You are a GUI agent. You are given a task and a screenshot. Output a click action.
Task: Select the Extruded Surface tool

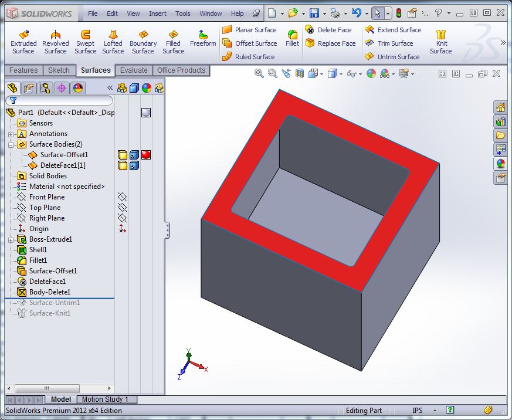23,42
